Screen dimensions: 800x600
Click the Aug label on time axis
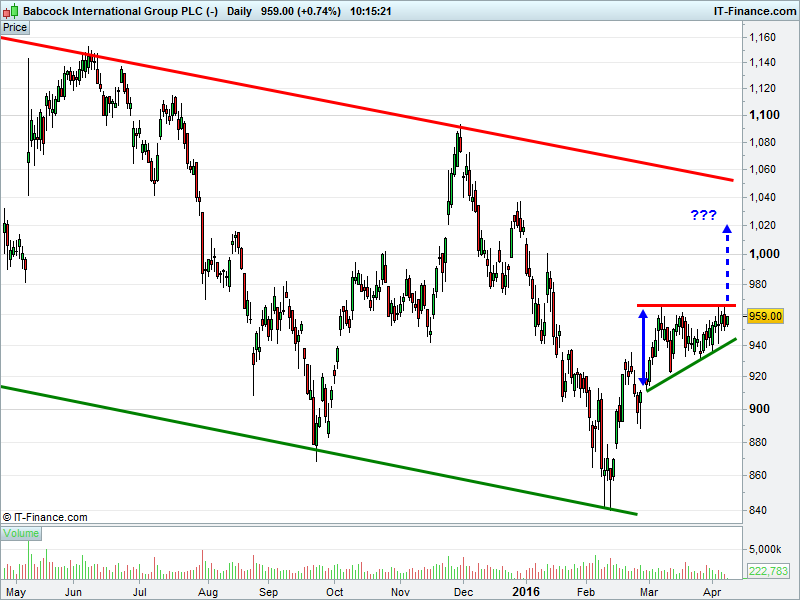pos(208,592)
